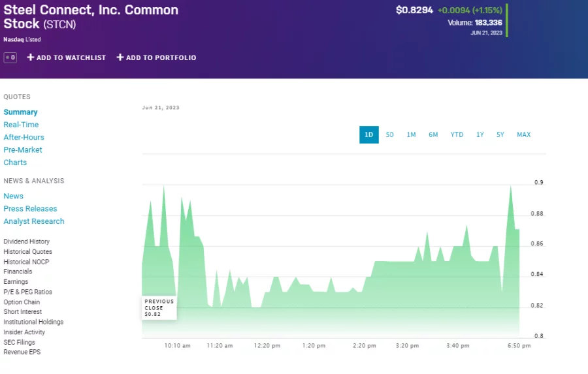Click the zero-count notification badge icon
Image resolution: width=588 pixels, height=374 pixels.
point(10,57)
